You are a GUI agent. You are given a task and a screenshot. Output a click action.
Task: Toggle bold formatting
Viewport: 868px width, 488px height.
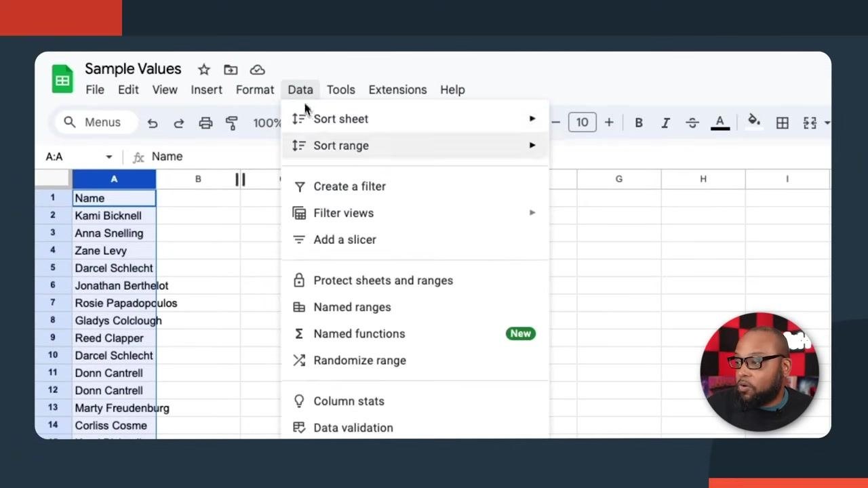tap(638, 123)
